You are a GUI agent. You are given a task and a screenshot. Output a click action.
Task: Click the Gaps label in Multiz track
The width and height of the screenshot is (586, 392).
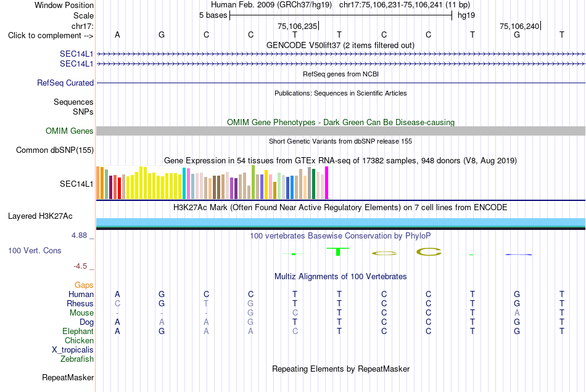coord(84,285)
